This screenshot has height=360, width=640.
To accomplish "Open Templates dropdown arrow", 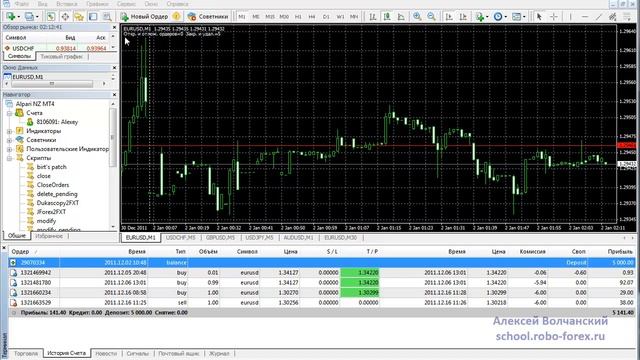I will click(524, 17).
